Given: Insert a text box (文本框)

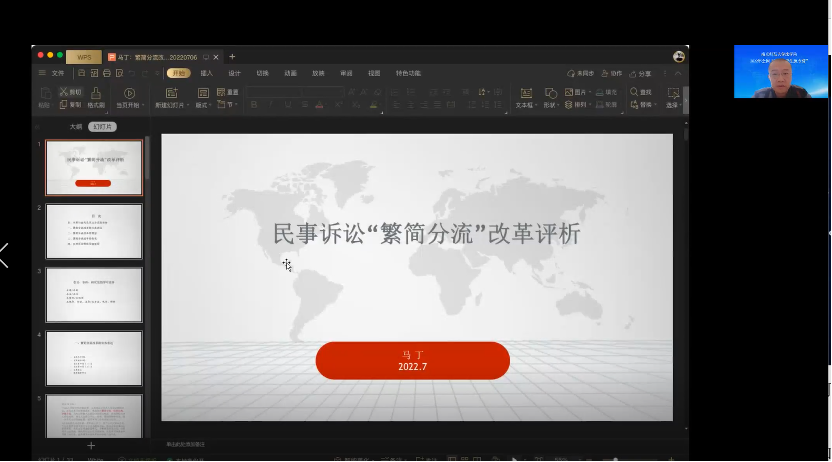Looking at the screenshot, I should coord(525,97).
